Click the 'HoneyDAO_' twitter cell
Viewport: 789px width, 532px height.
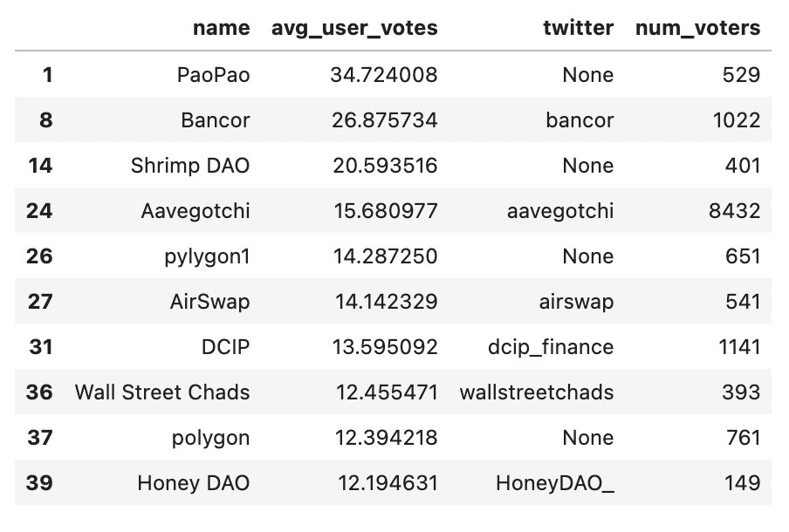point(554,483)
